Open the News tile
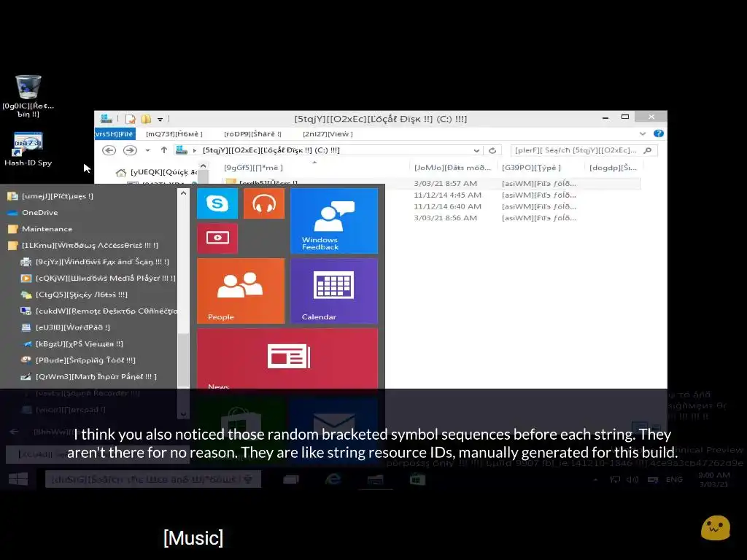This screenshot has height=560, width=747. pyautogui.click(x=287, y=359)
